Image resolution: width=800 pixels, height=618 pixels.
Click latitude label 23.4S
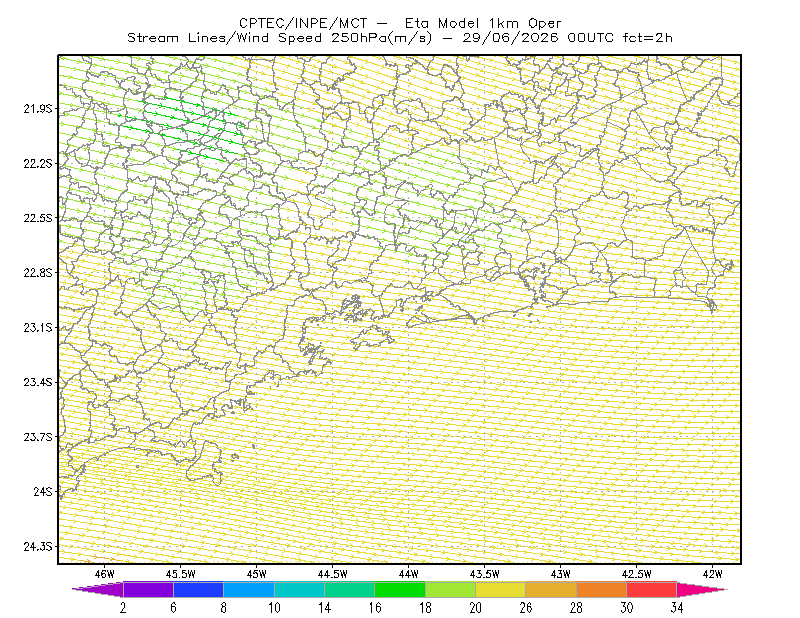tap(38, 382)
